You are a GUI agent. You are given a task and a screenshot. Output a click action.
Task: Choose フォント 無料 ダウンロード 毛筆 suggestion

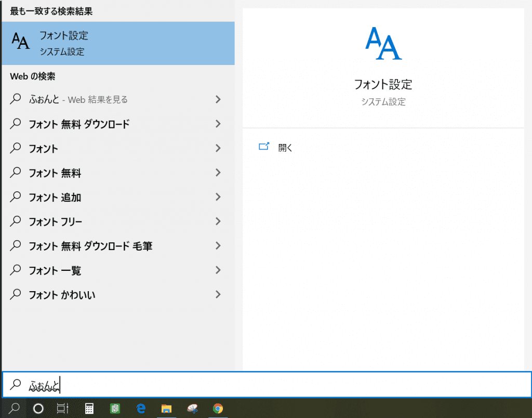coord(90,246)
